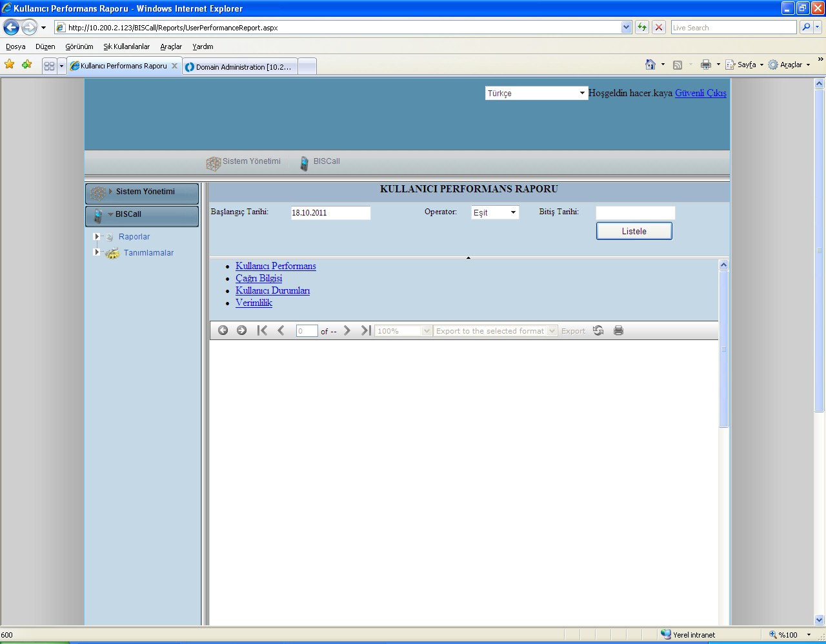
Task: Click the Listele button
Action: tap(634, 231)
